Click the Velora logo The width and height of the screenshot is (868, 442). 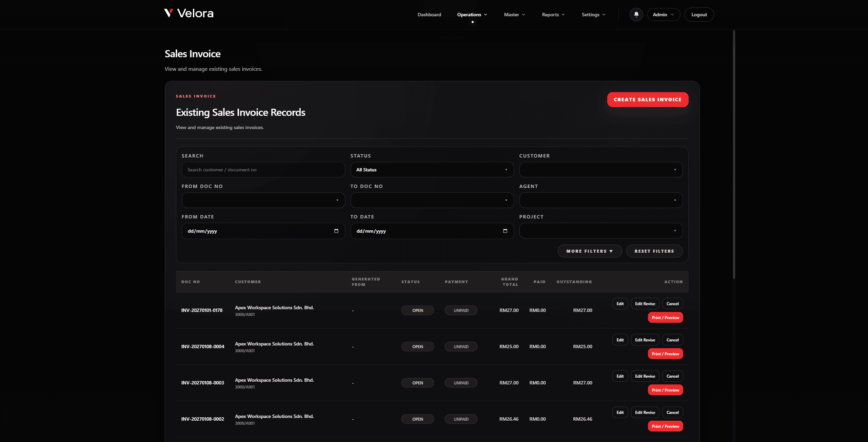[189, 14]
